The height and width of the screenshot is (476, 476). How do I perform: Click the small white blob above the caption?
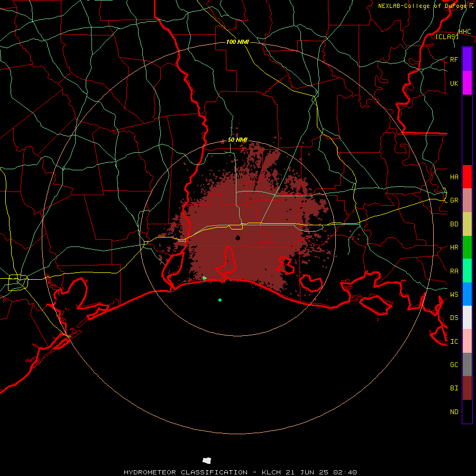[x=207, y=461]
